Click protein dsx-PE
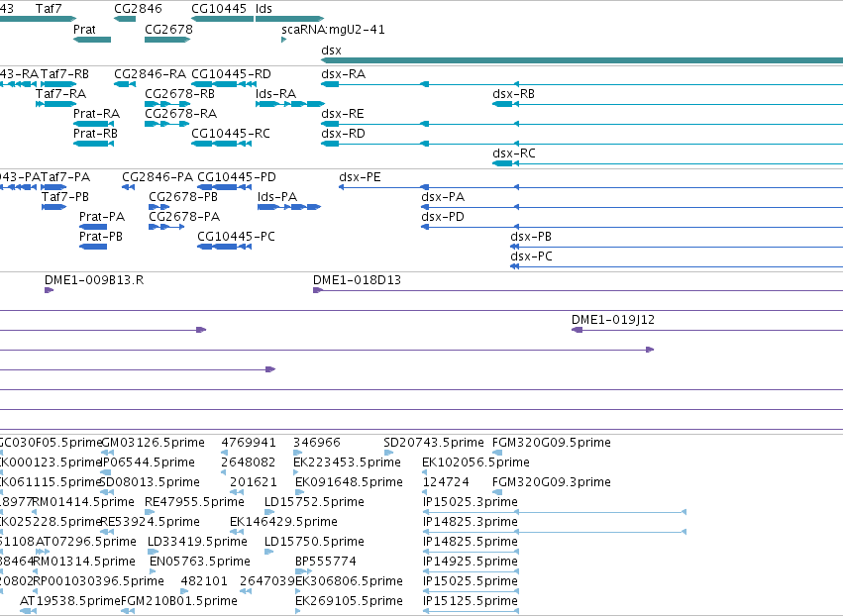The width and height of the screenshot is (843, 616). coord(360,177)
